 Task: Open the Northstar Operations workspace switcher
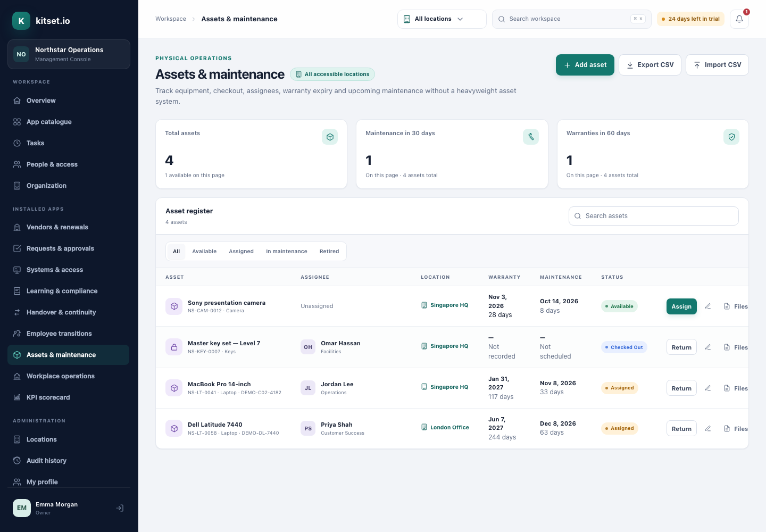tap(69, 54)
